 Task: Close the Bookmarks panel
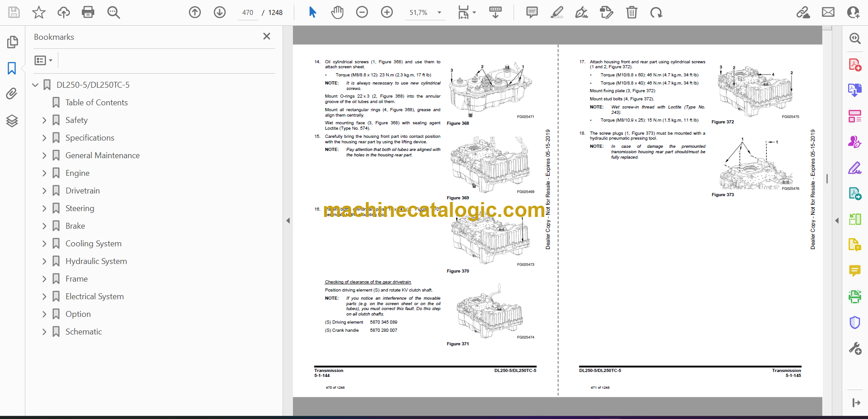pos(267,36)
